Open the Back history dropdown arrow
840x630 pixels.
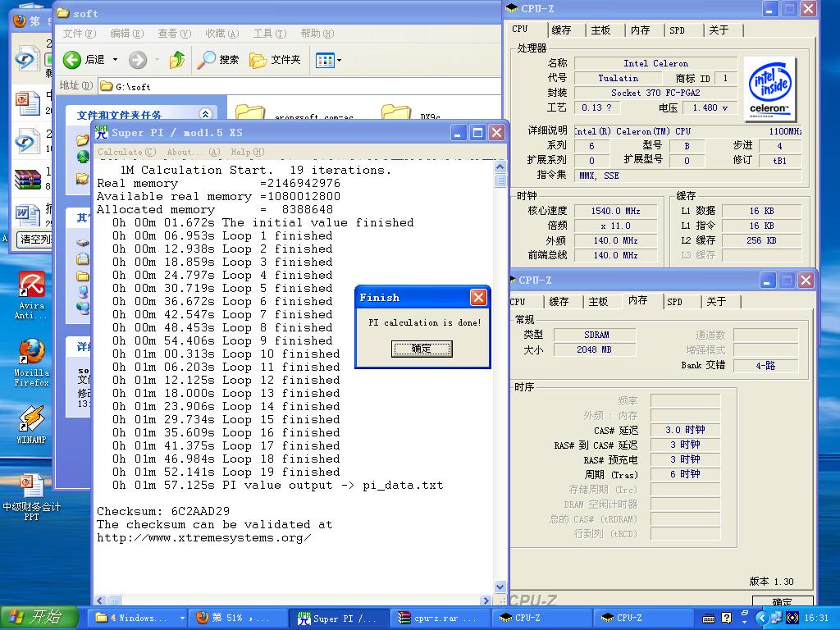pyautogui.click(x=115, y=59)
